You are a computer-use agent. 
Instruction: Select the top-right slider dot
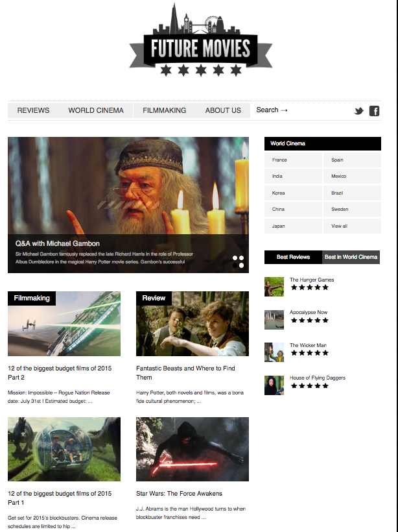[241, 258]
